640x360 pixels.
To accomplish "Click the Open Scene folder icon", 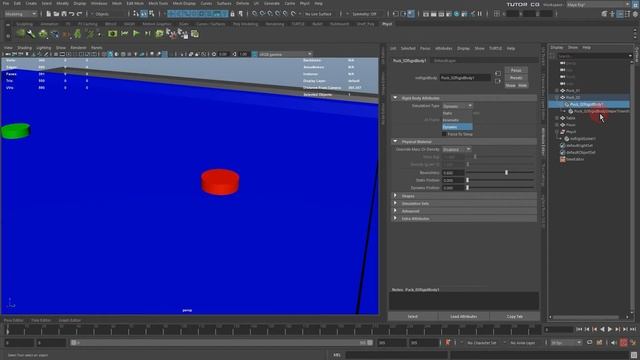I will coord(56,14).
